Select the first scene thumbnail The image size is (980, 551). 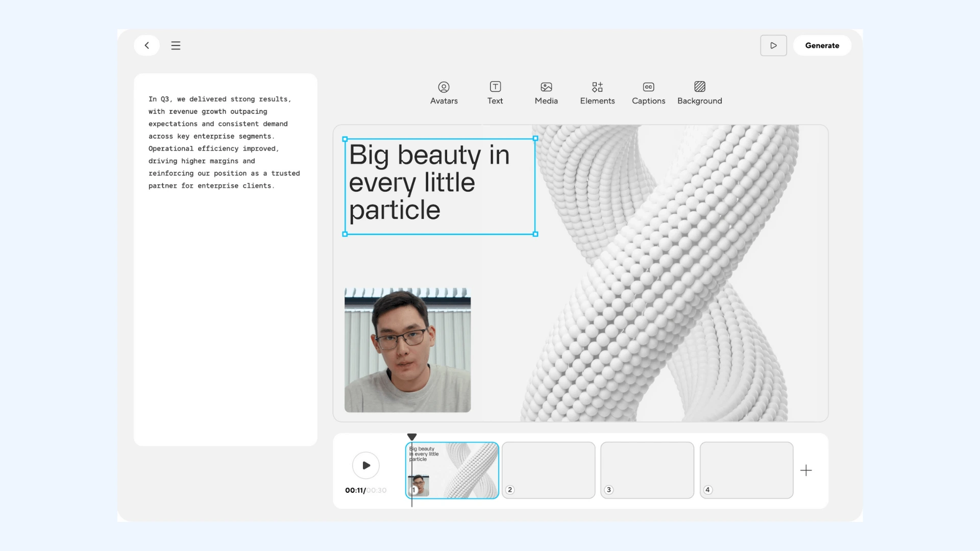[452, 470]
